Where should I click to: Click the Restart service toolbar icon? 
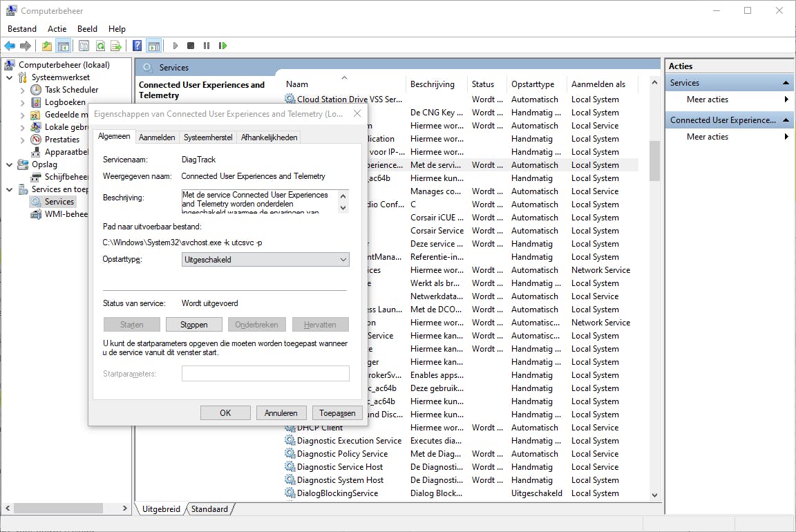tap(222, 46)
